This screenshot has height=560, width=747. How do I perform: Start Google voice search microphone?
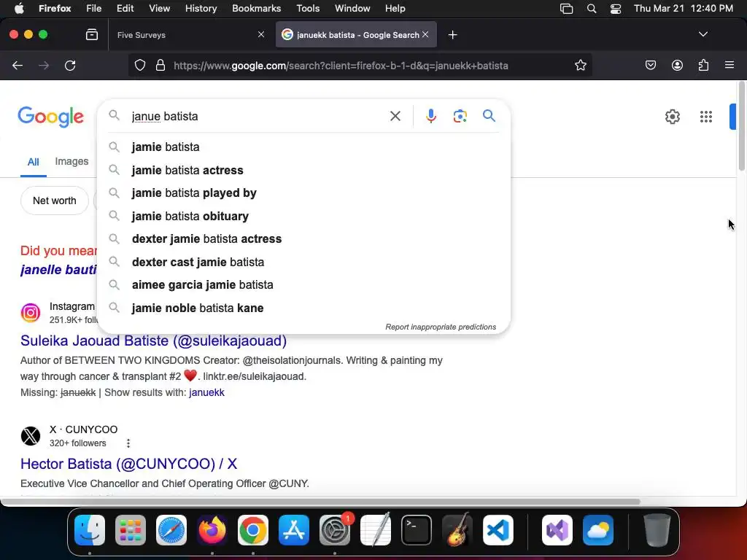(430, 116)
